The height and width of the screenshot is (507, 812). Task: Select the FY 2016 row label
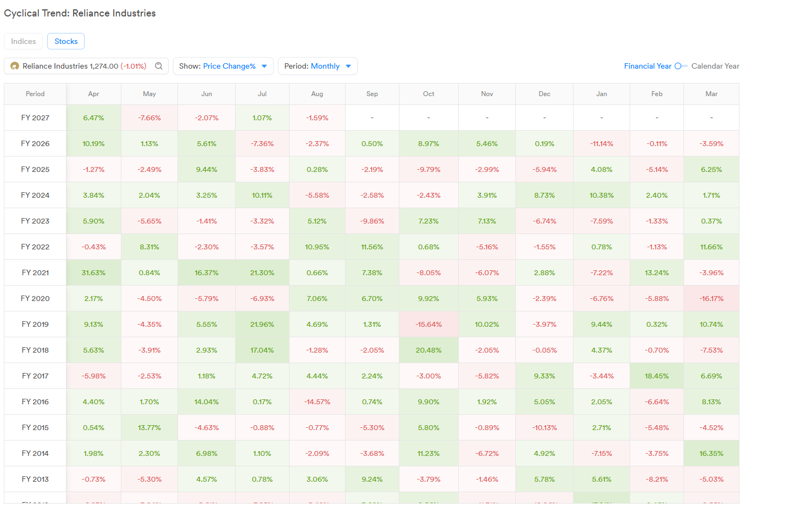click(35, 402)
